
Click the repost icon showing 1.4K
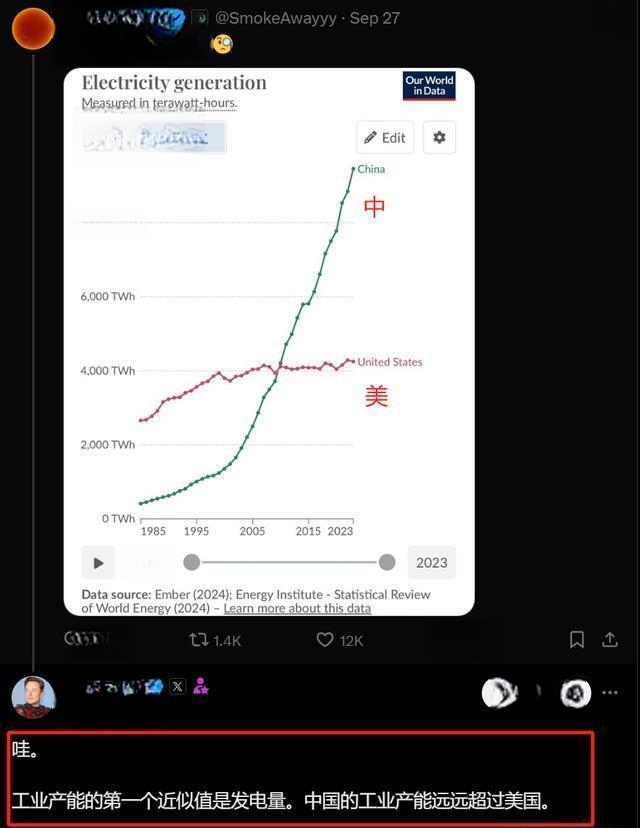[199, 640]
